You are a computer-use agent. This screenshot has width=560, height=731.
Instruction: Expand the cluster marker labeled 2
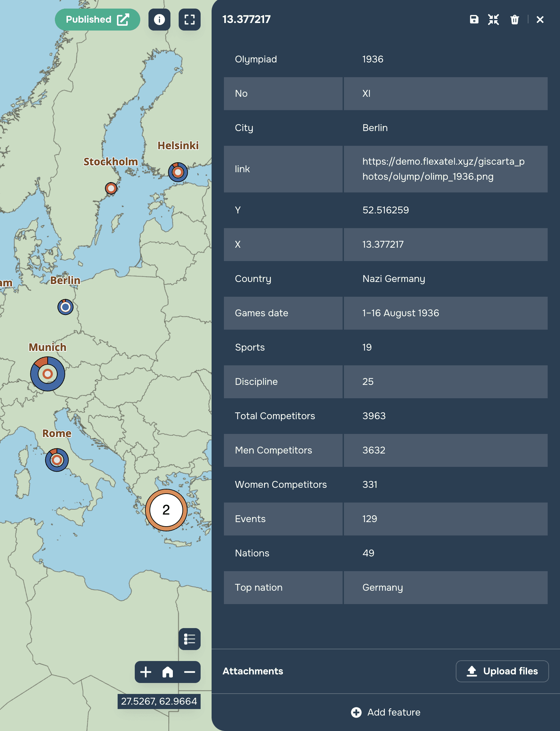[166, 510]
